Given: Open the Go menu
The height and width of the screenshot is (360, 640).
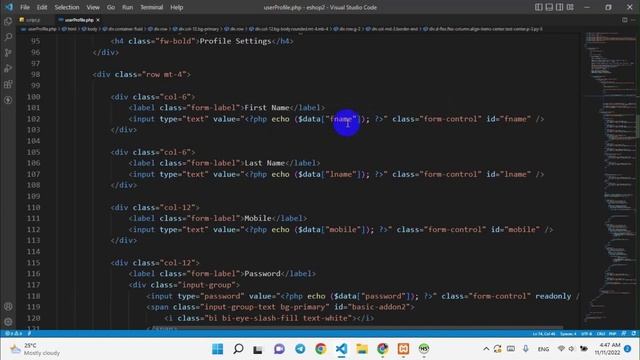Looking at the screenshot, I should pos(111,7).
